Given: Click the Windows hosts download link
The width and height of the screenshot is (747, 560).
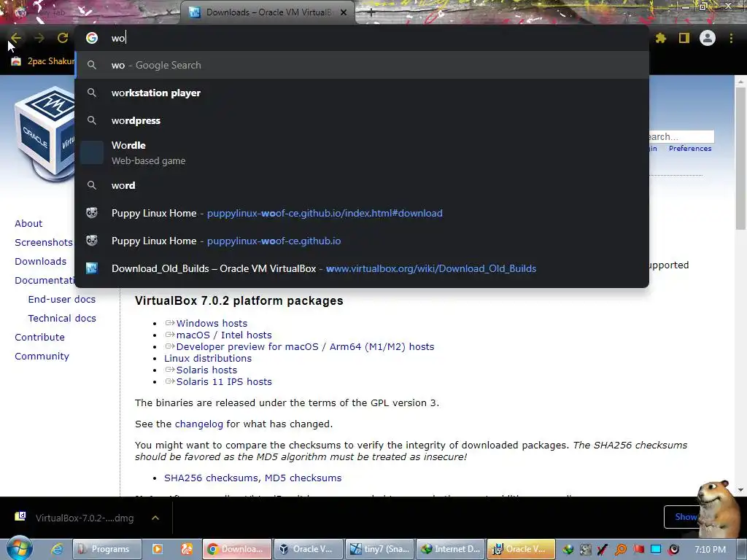Looking at the screenshot, I should (x=212, y=323).
